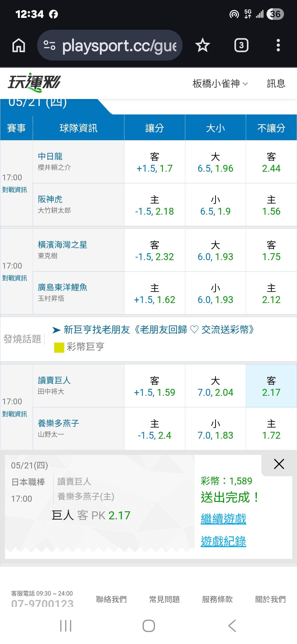This screenshot has width=297, height=644.
Task: Close the bet confirmation slip
Action: click(279, 464)
